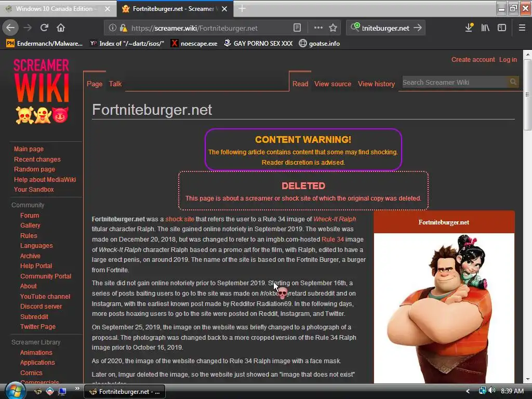
Task: Follow the Wreck-It Ralph article link
Action: tap(335, 219)
